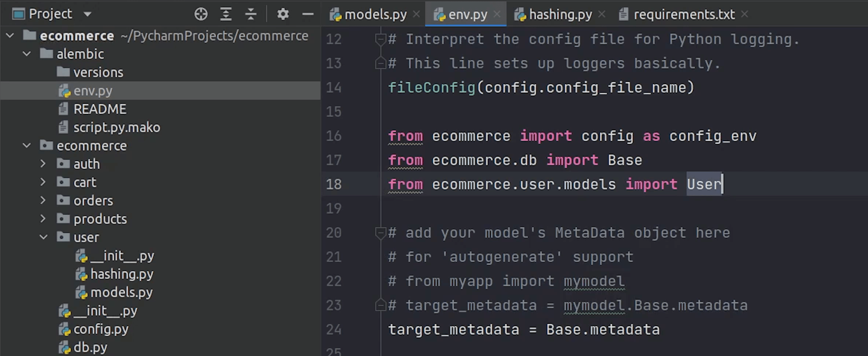The height and width of the screenshot is (356, 868).
Task: Fold the comment block at line 12
Action: (381, 39)
